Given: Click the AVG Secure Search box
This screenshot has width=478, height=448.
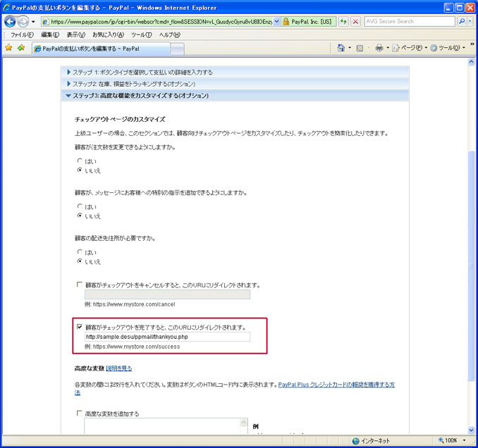Looking at the screenshot, I should (410, 21).
